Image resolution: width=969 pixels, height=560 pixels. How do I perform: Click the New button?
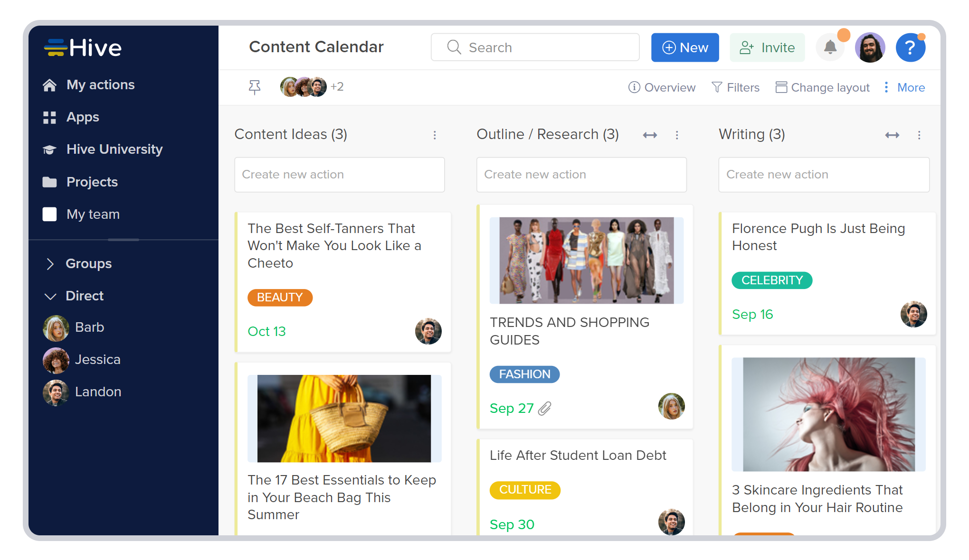685,47
